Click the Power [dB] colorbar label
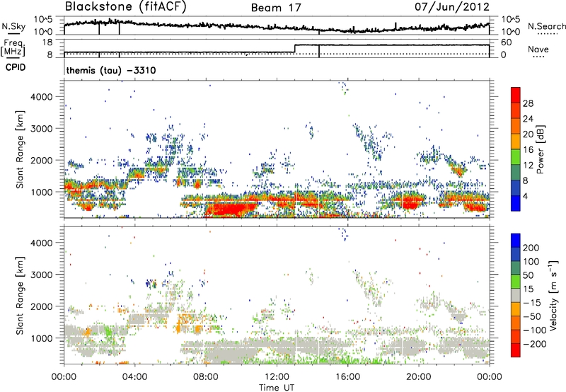Viewport: 566px width, 392px height. pyautogui.click(x=540, y=149)
